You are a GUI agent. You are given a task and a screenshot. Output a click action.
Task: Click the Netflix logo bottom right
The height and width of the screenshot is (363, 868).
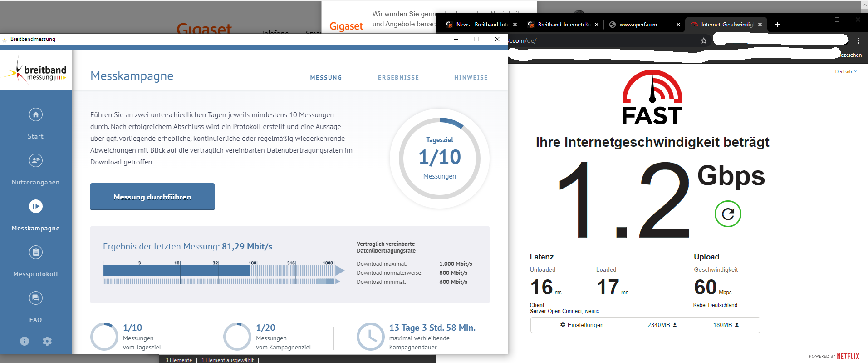[848, 356]
